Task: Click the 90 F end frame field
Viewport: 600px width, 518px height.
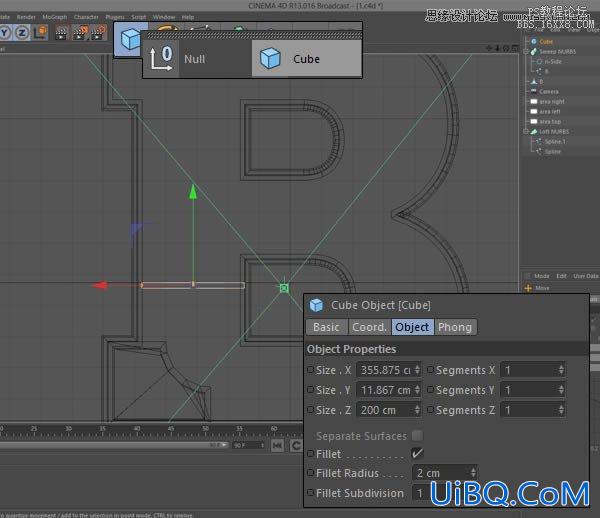Action: click(x=248, y=445)
